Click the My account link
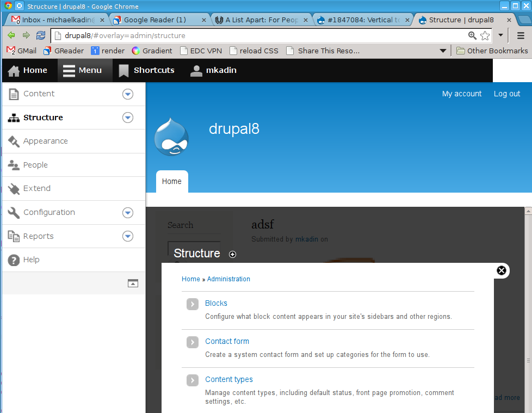532x413 pixels. 461,94
